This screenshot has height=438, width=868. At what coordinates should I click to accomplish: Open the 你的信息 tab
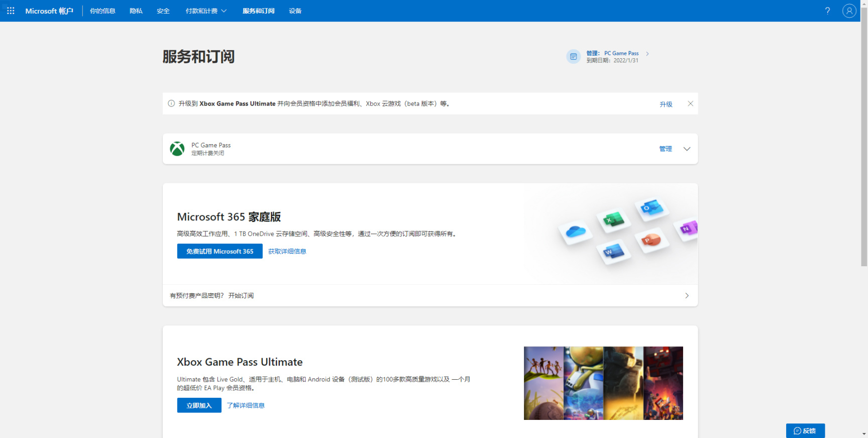[x=102, y=11]
